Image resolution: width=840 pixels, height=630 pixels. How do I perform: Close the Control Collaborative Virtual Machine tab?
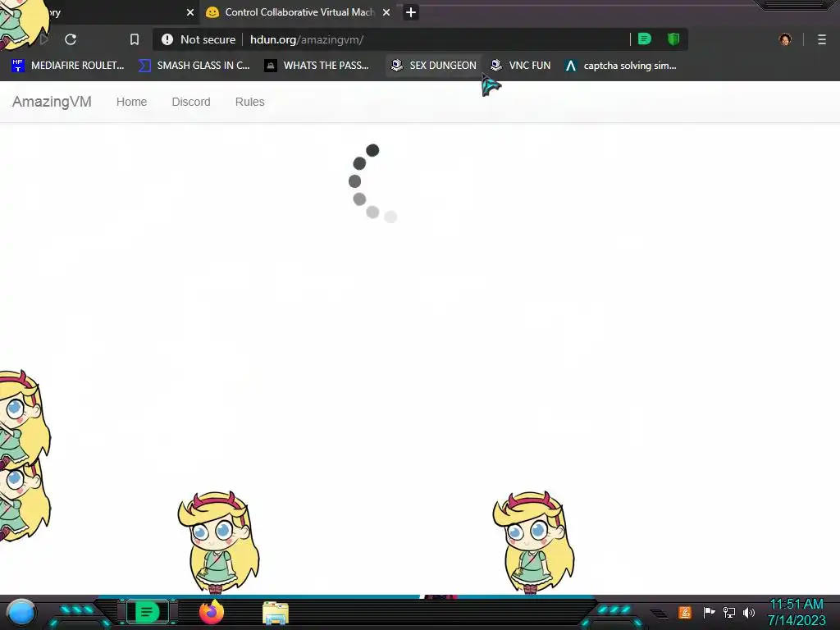point(386,12)
